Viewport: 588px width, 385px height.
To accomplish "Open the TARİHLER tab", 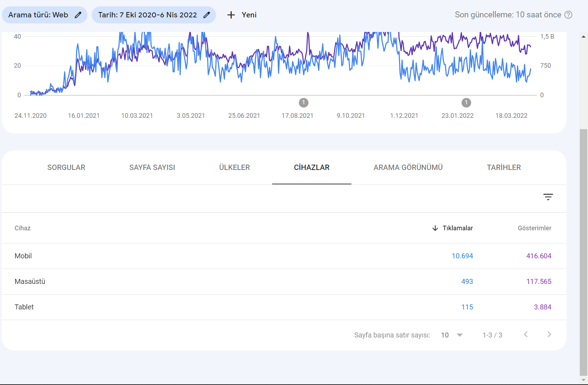I will [504, 167].
